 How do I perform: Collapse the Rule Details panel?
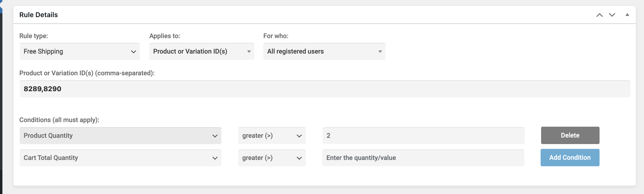click(x=627, y=15)
